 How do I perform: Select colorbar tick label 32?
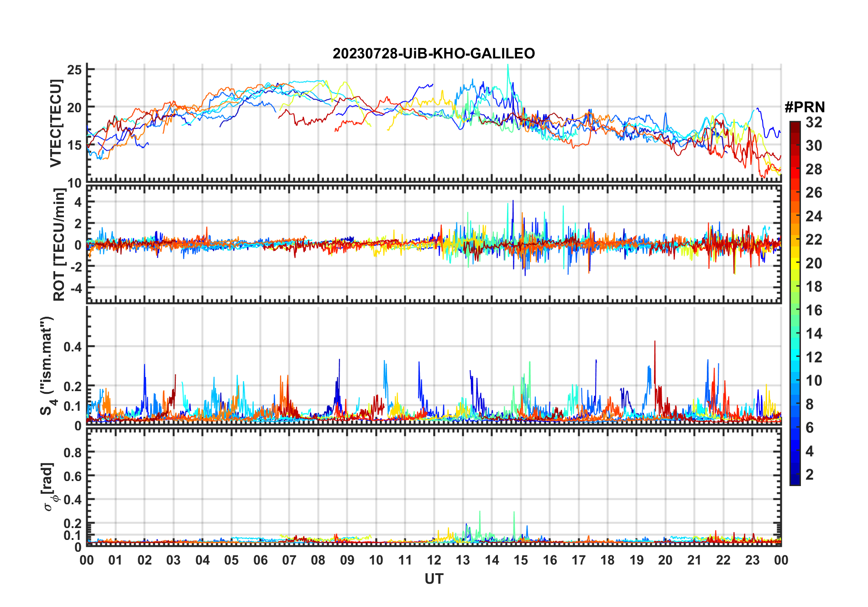tap(814, 122)
